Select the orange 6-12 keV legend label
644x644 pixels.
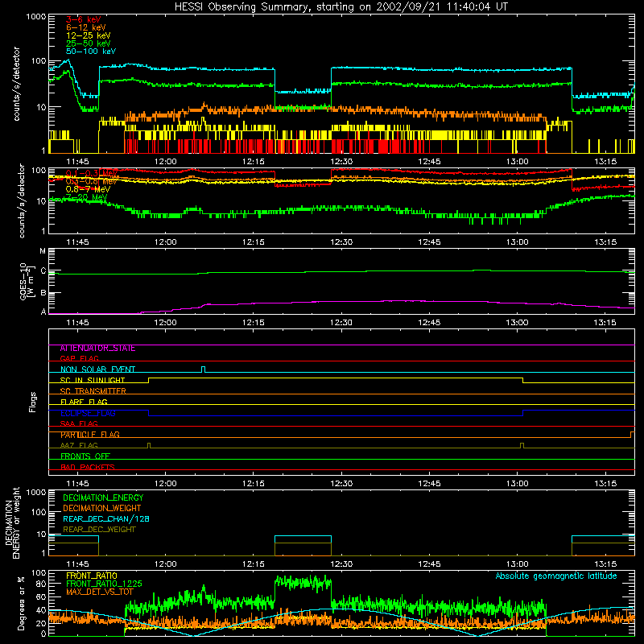click(85, 27)
